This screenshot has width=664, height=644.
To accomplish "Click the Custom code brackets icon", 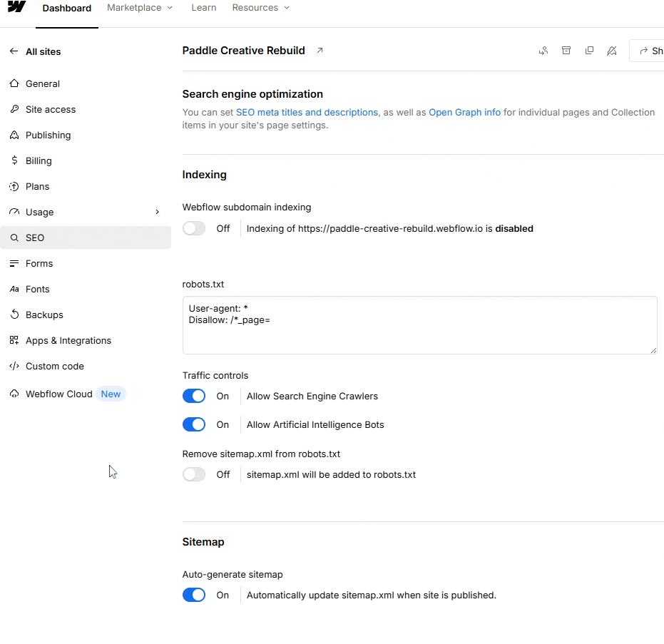I will coord(14,367).
